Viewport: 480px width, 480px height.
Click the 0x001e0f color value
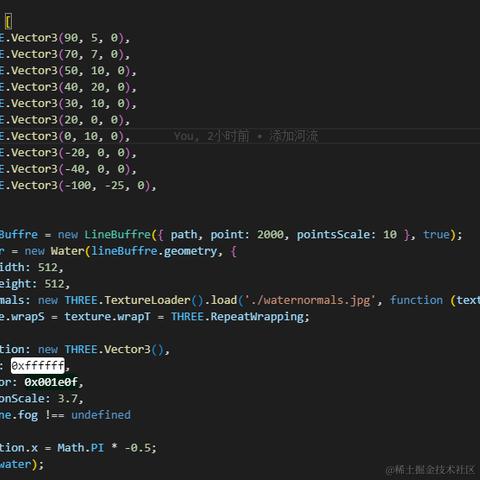point(51,382)
